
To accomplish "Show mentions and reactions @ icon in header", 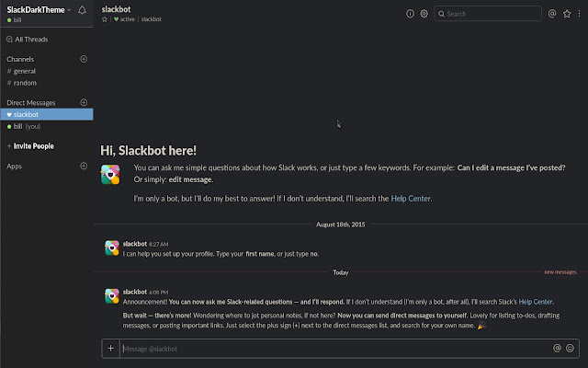I will click(551, 14).
